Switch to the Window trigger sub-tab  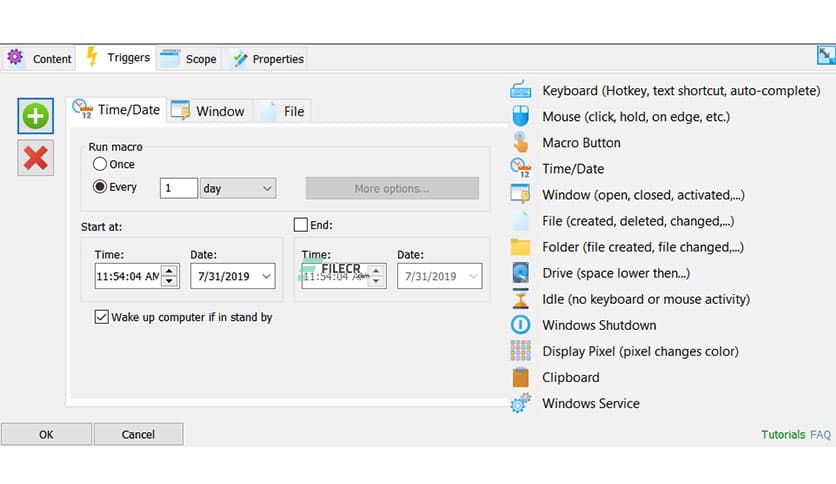point(209,111)
